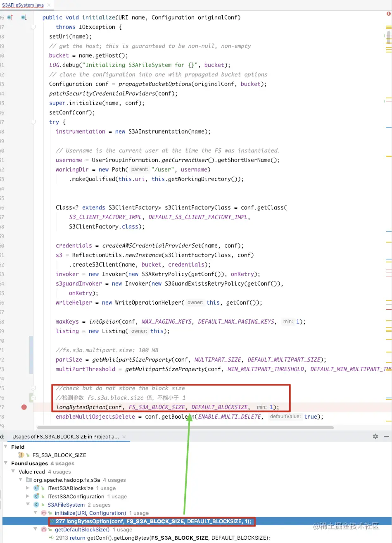Close the Usages of FS_S3A_BLOCK_SIZE tab

click(124, 436)
